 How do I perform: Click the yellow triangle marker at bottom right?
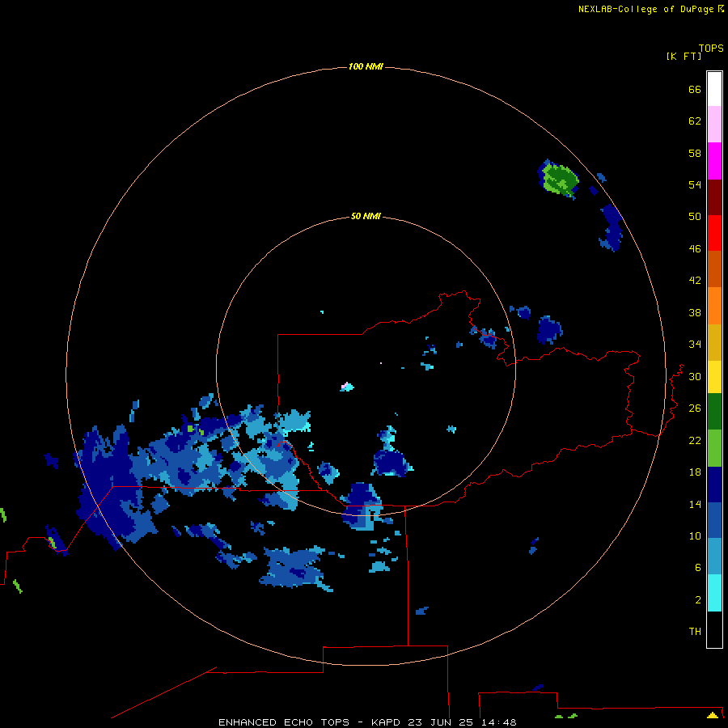[712, 715]
